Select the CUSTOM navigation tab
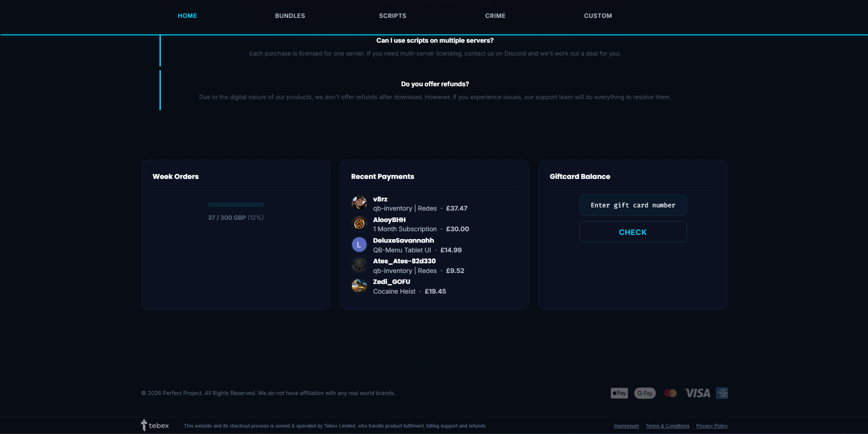Image resolution: width=868 pixels, height=434 pixels. [x=598, y=16]
